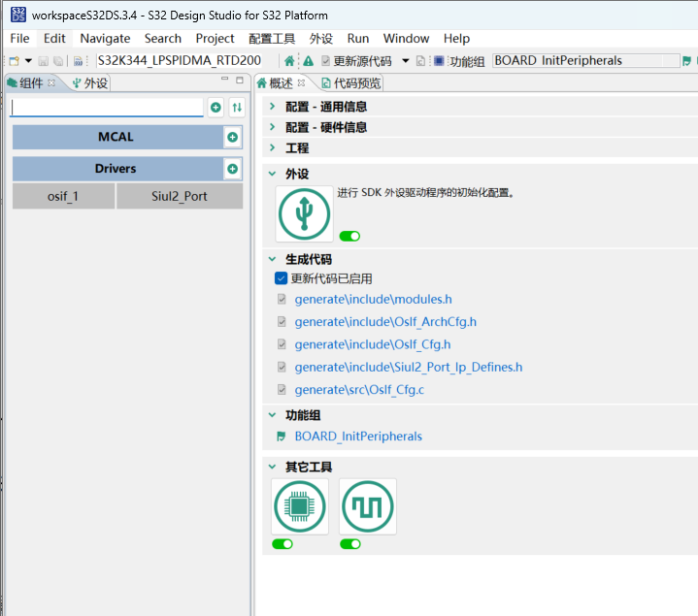Select the osif_1 component
This screenshot has width=698, height=616.
click(x=63, y=196)
